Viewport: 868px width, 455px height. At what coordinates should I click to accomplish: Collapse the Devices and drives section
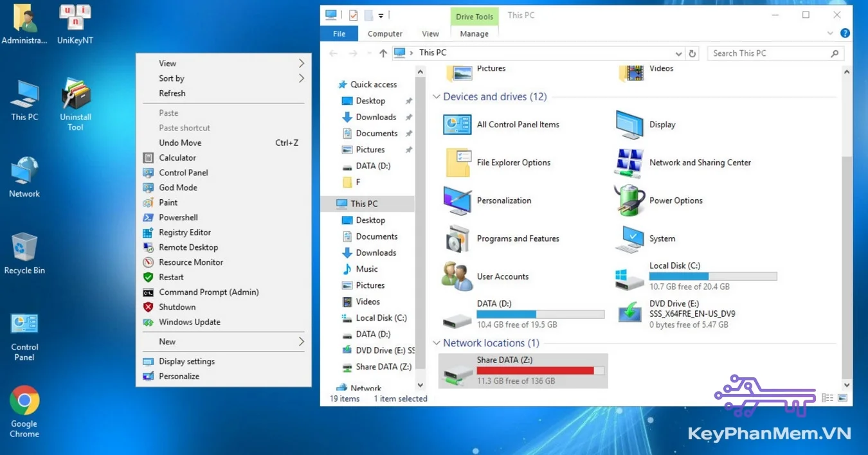point(437,96)
